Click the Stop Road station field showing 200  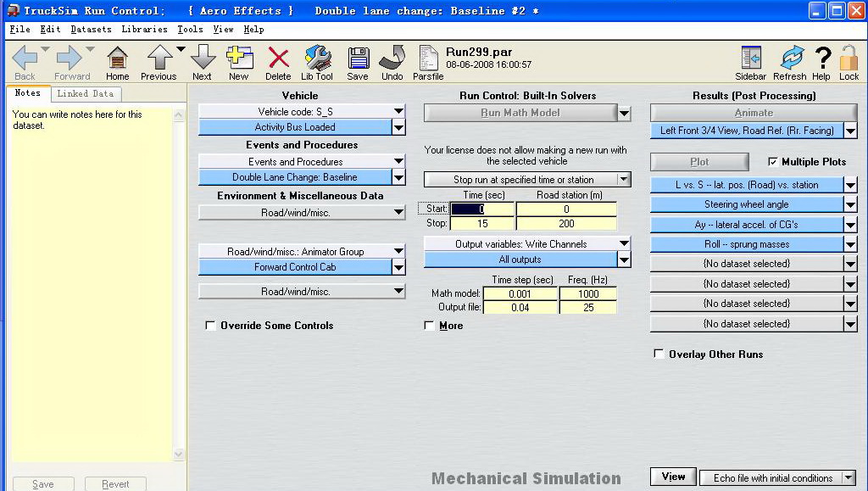pos(566,224)
